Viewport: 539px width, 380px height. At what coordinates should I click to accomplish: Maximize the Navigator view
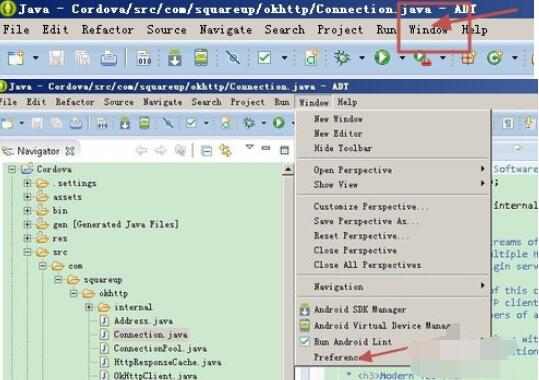pos(284,150)
